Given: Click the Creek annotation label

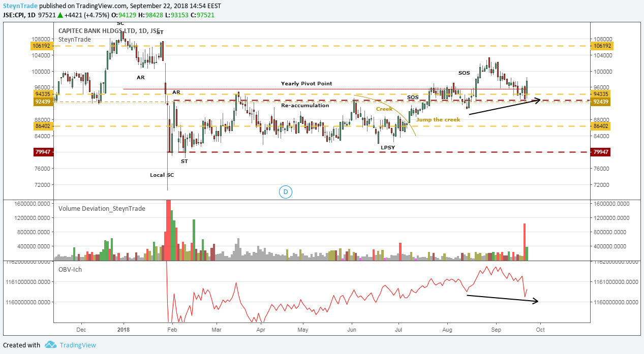Looking at the screenshot, I should tap(384, 109).
